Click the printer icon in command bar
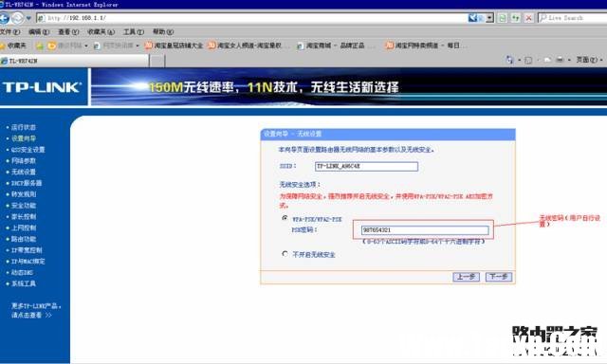Image resolution: width=607 pixels, height=364 pixels. point(560,60)
